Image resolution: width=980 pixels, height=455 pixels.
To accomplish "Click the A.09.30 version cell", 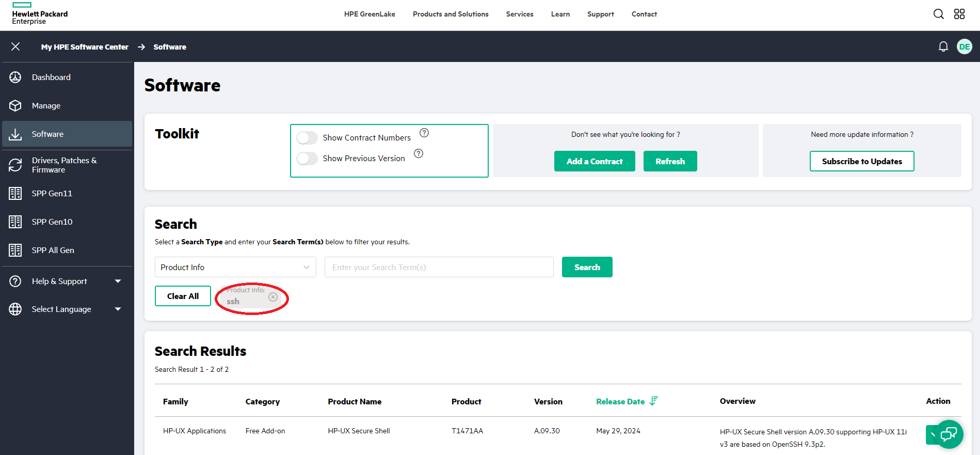I will click(x=547, y=431).
